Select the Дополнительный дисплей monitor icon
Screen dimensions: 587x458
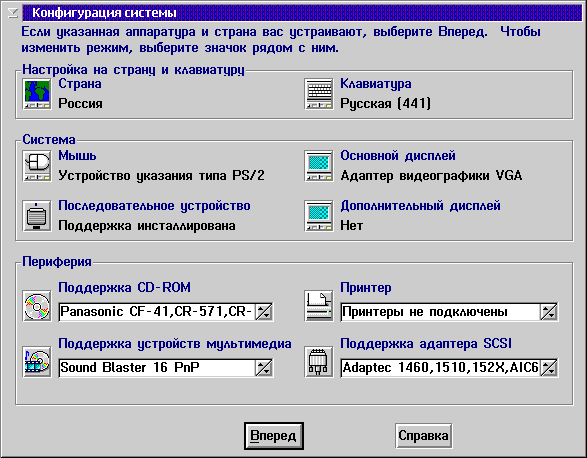click(319, 216)
